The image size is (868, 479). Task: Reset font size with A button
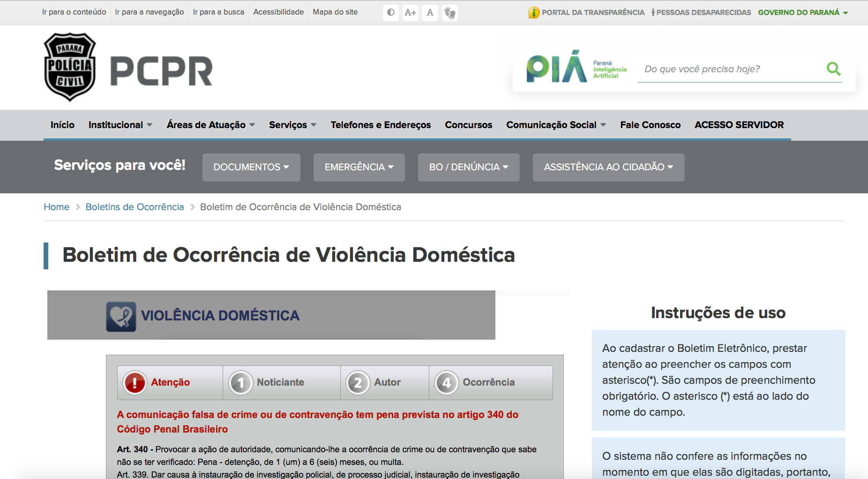[x=430, y=13]
